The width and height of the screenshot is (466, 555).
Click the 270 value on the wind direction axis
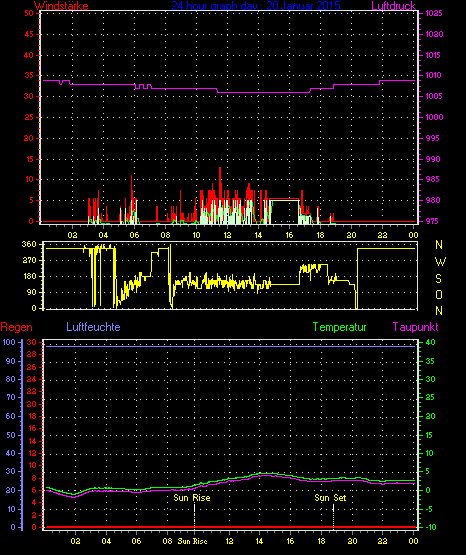point(29,261)
